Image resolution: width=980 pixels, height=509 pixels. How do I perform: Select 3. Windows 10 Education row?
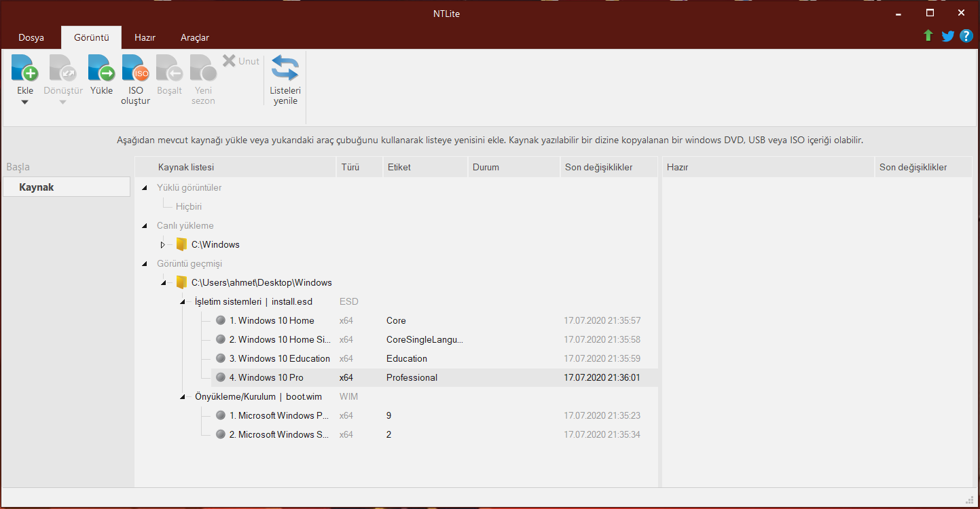pos(435,358)
